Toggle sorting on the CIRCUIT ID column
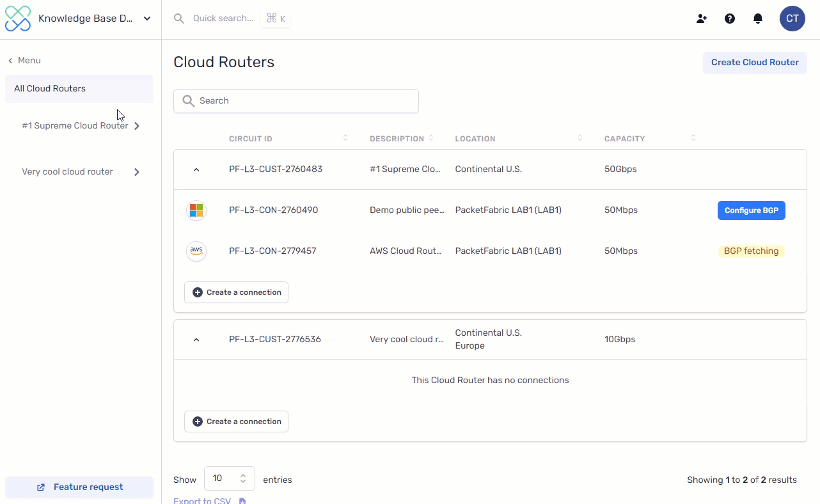Viewport: 820px width, 504px height. click(345, 138)
